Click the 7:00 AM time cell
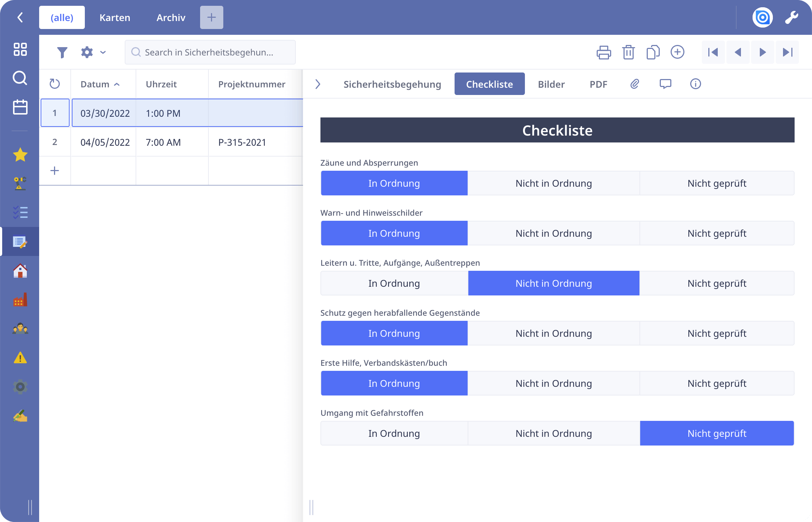The image size is (812, 522). click(x=172, y=142)
